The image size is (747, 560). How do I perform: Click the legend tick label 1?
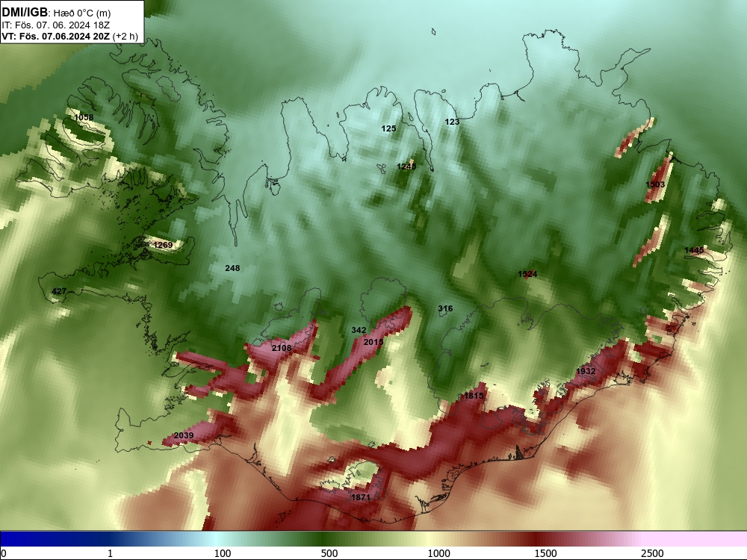tap(110, 553)
